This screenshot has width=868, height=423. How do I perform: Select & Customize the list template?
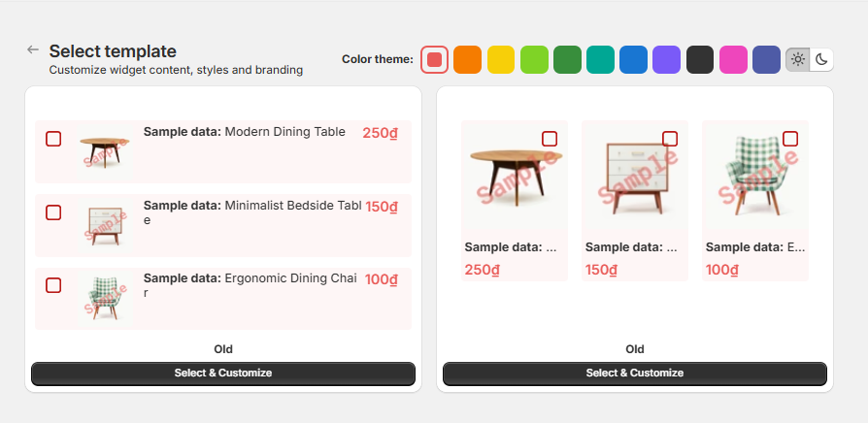click(x=223, y=374)
